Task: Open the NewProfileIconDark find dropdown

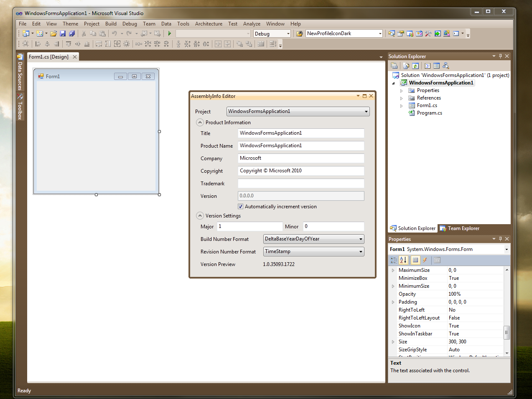Action: (380, 33)
